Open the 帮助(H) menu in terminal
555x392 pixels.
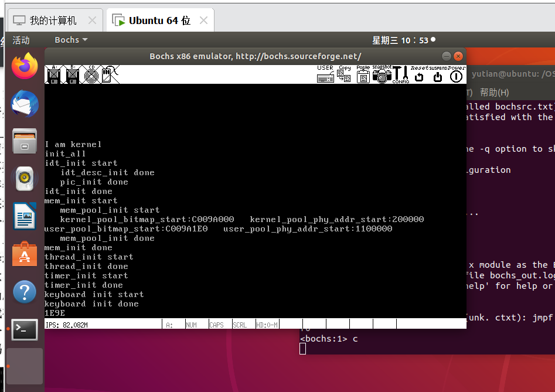click(494, 93)
